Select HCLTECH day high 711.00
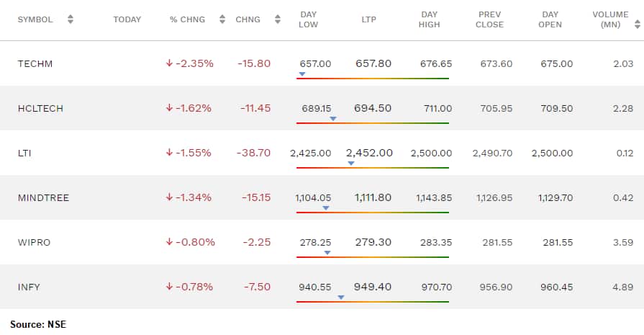The width and height of the screenshot is (644, 335). pos(437,109)
